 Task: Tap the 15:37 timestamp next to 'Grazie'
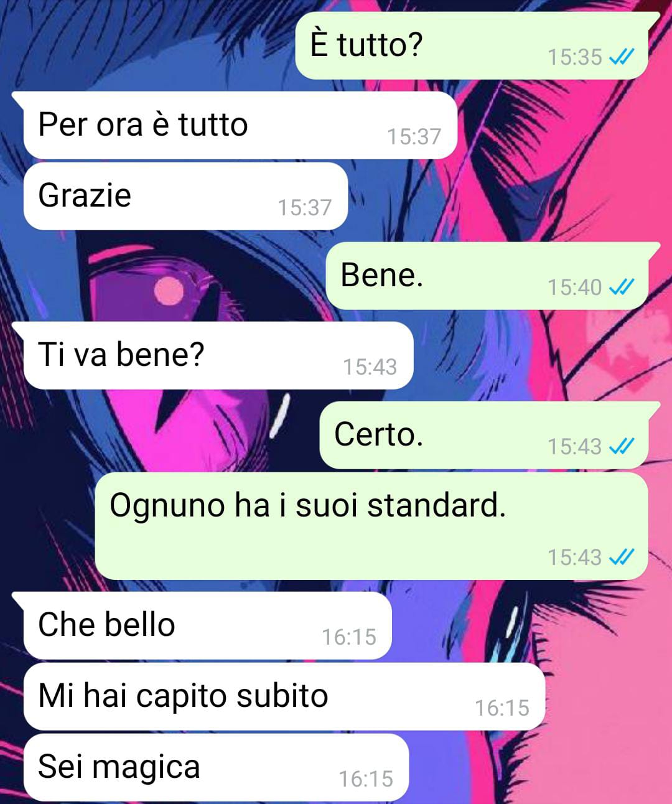pyautogui.click(x=305, y=208)
